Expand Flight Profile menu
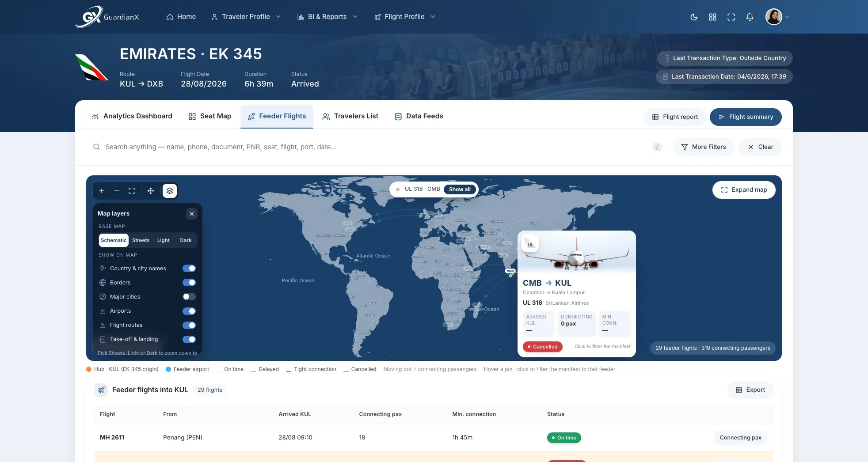The image size is (868, 462). click(x=405, y=17)
